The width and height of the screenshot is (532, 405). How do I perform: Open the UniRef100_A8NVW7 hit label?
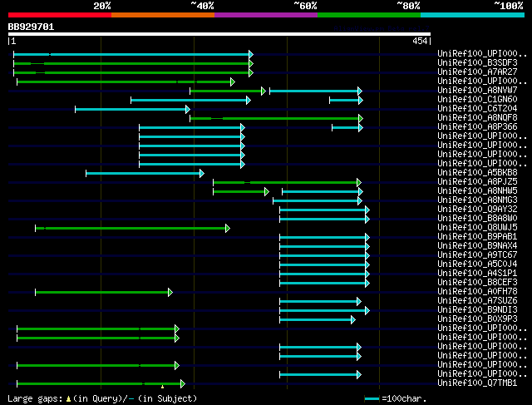pos(477,91)
